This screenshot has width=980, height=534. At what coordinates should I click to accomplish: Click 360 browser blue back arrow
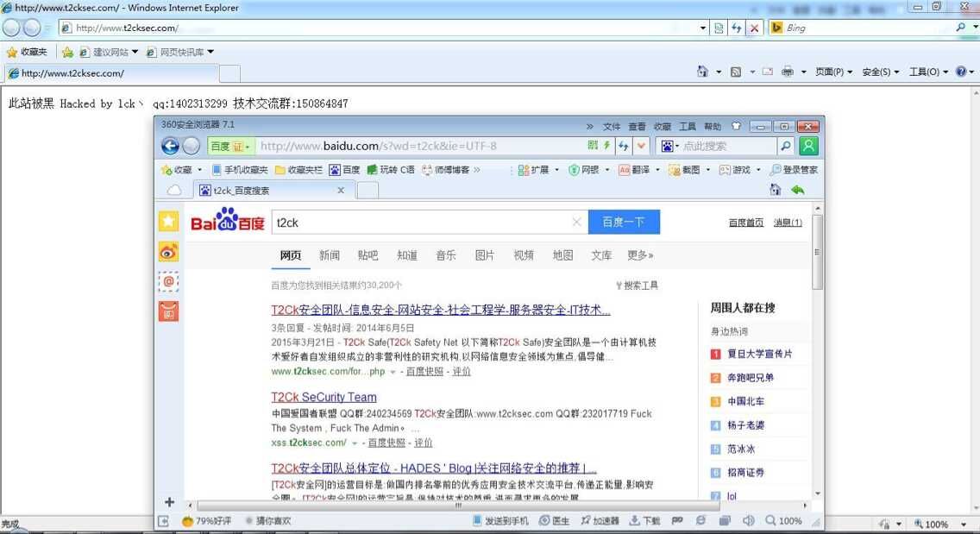(170, 146)
